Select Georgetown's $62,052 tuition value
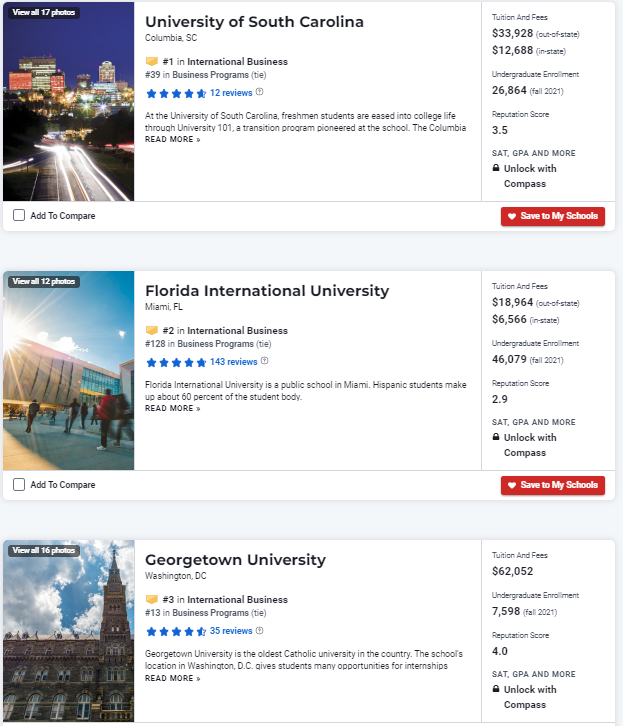 tap(512, 571)
